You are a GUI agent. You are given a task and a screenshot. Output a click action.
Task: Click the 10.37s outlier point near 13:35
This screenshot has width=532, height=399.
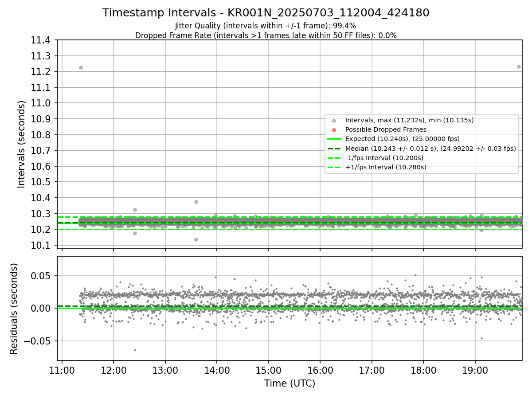click(x=196, y=202)
